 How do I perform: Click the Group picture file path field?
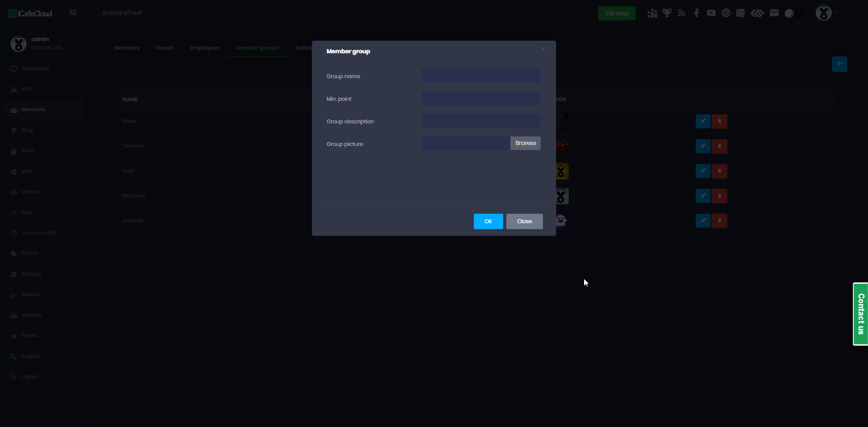pyautogui.click(x=466, y=143)
